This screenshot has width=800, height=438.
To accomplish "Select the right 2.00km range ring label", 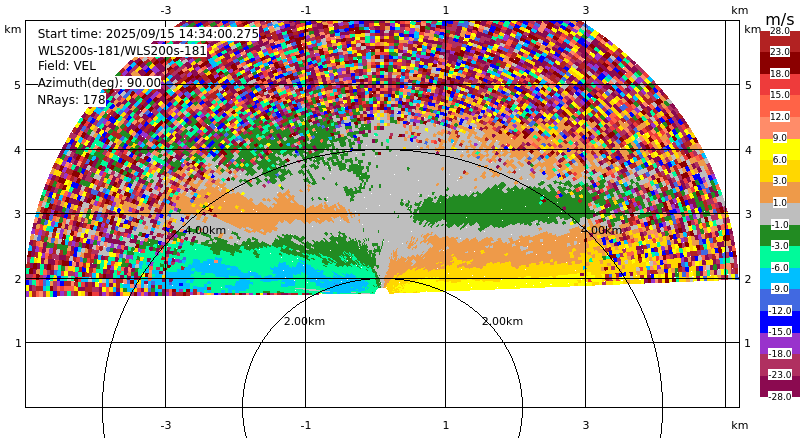I will [x=503, y=321].
